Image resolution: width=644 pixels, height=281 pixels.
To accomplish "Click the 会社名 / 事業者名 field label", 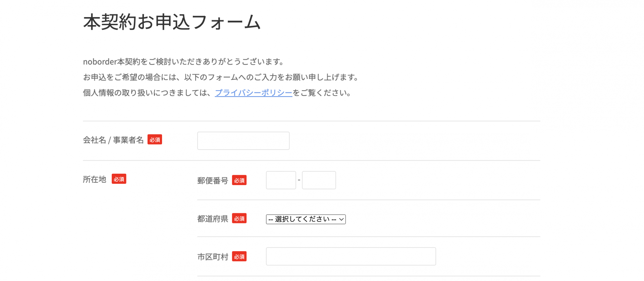I will 113,140.
